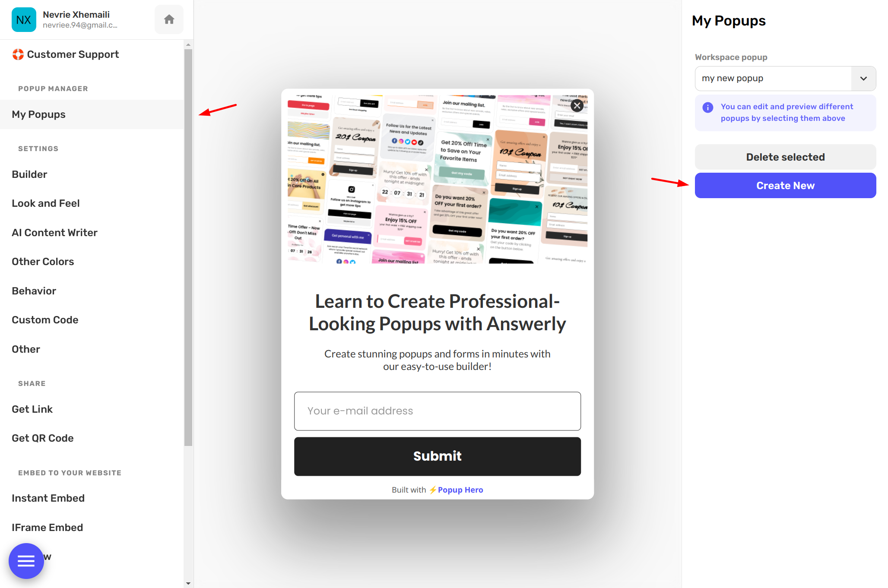Screen dimensions: 888x588
Task: Click email address input field
Action: coord(437,411)
